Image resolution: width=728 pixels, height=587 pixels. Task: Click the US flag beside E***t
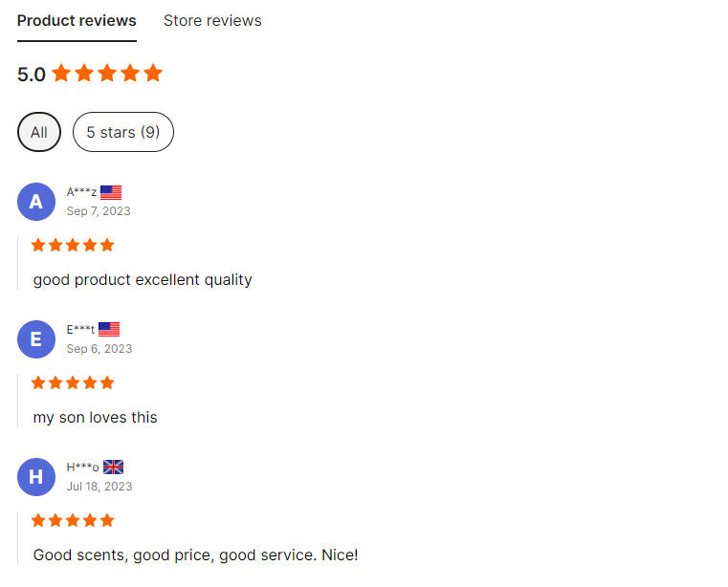click(x=109, y=330)
